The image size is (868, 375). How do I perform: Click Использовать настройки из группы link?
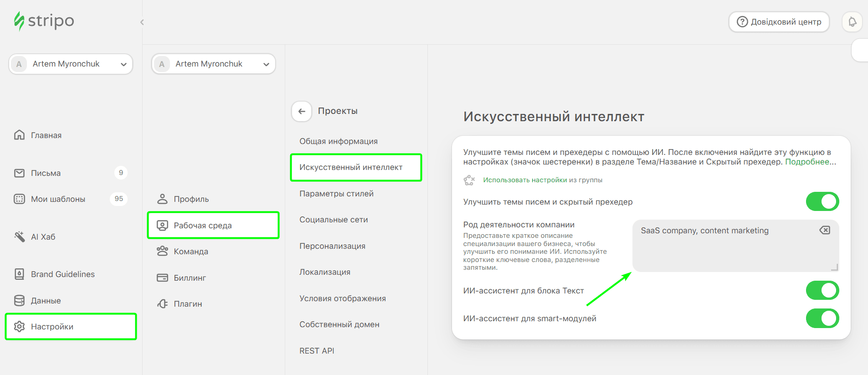(x=543, y=180)
